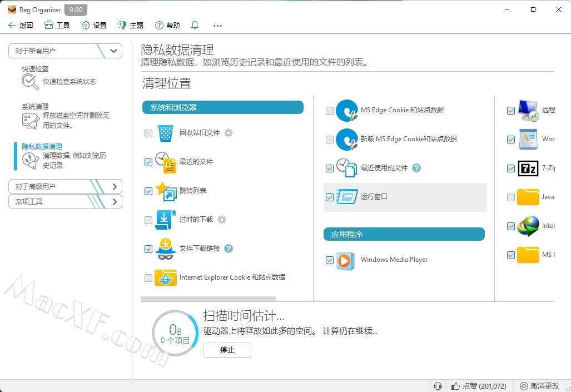Click the 过时的下载 download icon
The height and width of the screenshot is (392, 571).
165,220
